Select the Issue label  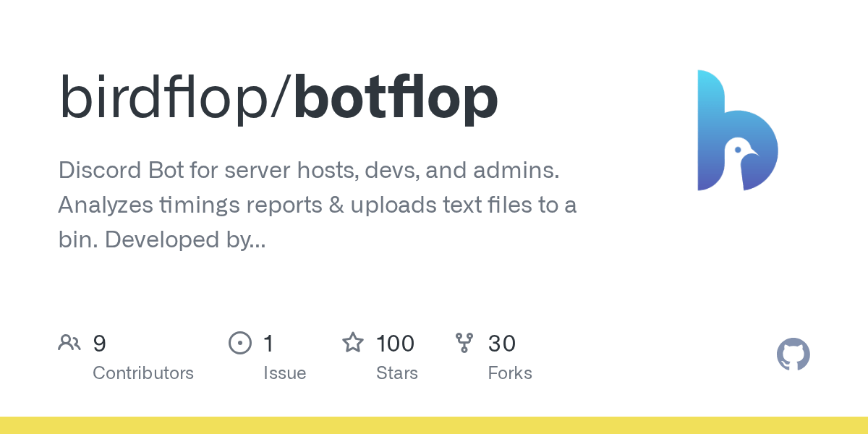pyautogui.click(x=285, y=373)
